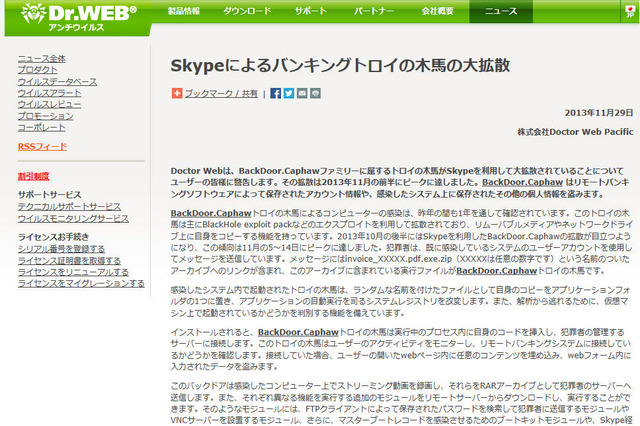This screenshot has height=426, width=640.
Task: Click ブックマーク / 共有 link
Action: tap(221, 93)
